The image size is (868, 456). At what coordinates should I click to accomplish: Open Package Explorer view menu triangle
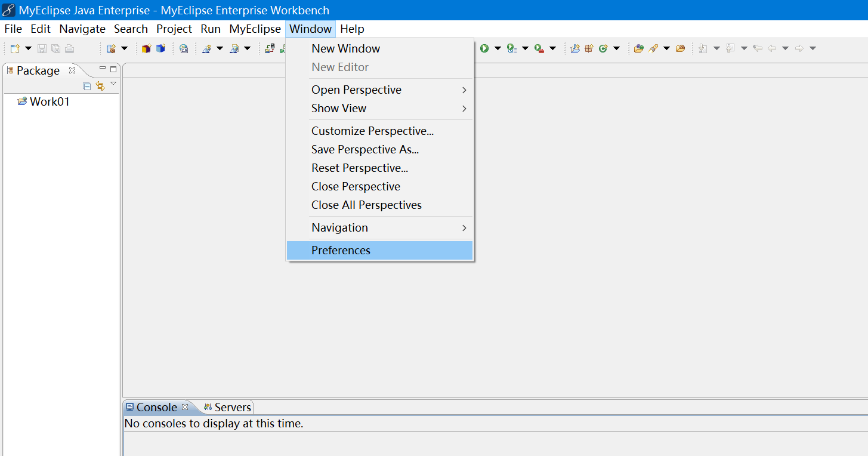(x=113, y=84)
